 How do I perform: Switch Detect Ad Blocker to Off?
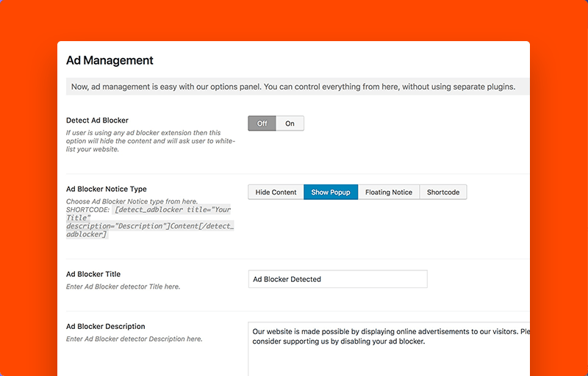(x=262, y=123)
